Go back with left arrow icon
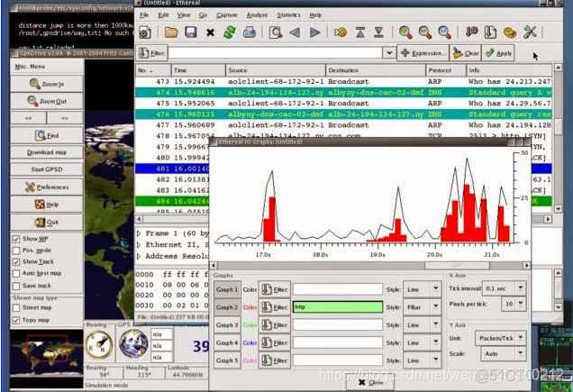 pos(295,32)
